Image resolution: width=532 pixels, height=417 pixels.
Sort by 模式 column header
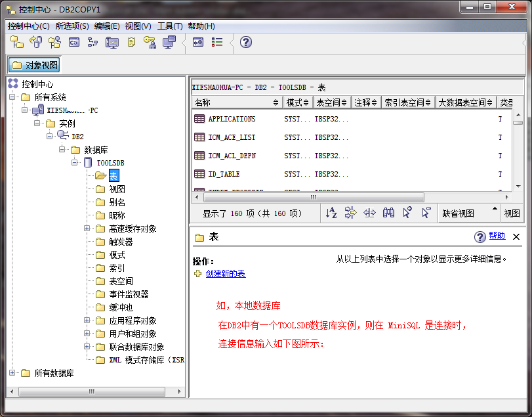(298, 102)
